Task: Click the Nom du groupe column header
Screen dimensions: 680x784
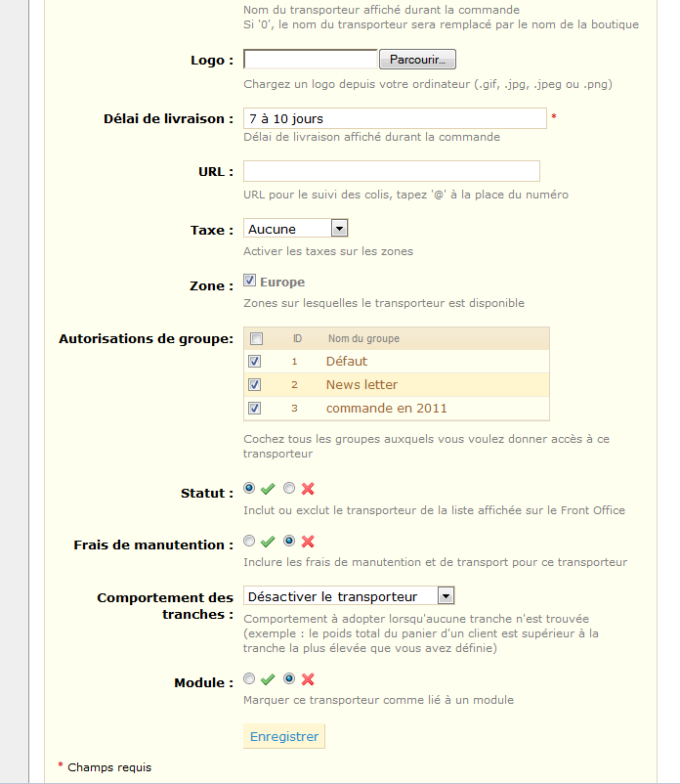Action: pyautogui.click(x=363, y=338)
